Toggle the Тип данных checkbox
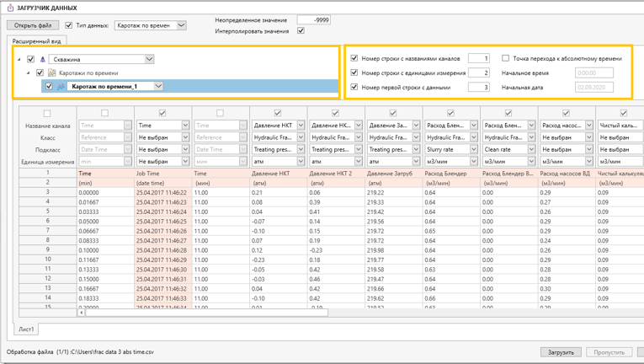Screen dimensions: 644x364 [x=68, y=25]
